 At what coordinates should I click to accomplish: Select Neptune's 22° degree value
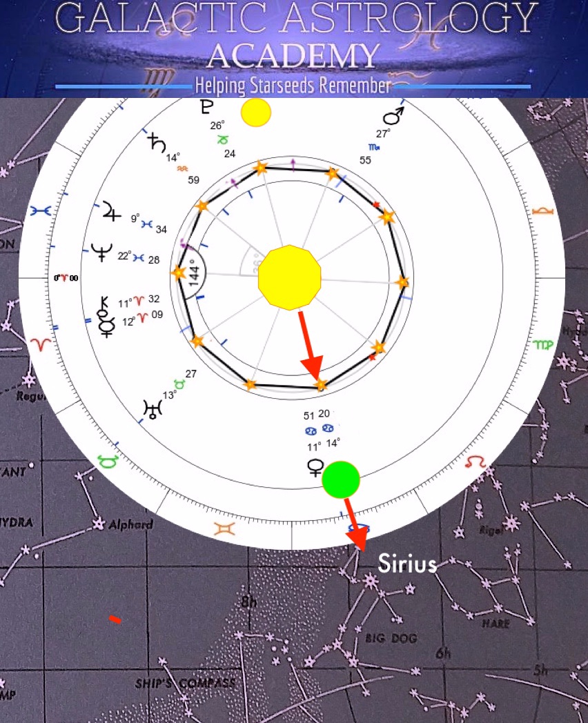[124, 255]
